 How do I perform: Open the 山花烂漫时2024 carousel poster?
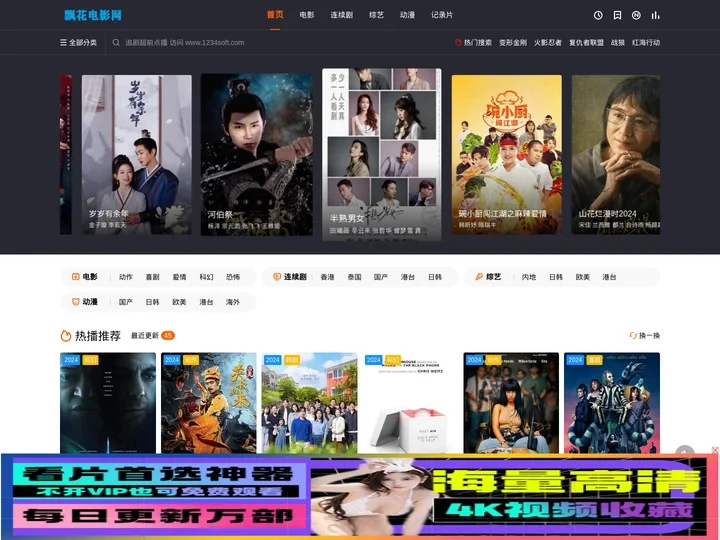[616, 155]
